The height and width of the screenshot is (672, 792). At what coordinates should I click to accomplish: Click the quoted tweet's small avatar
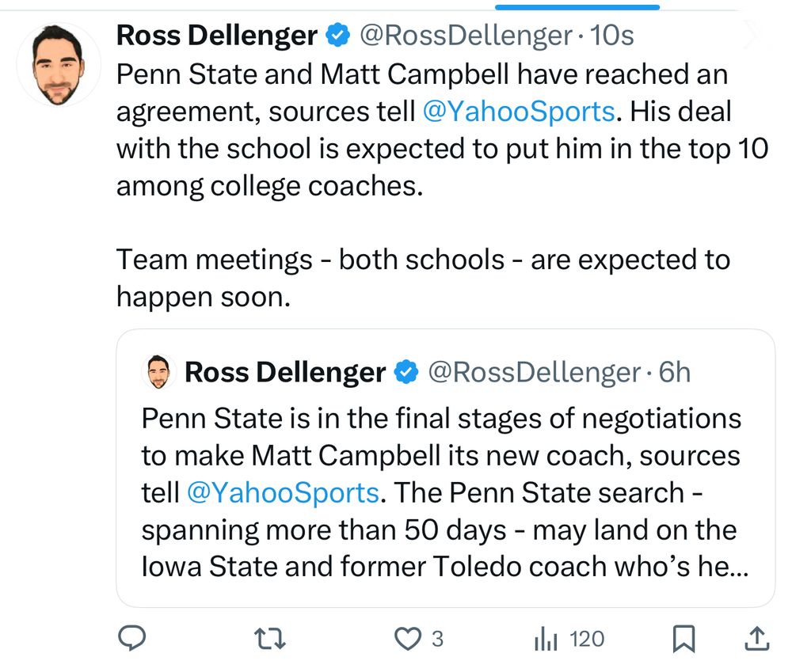tap(158, 370)
